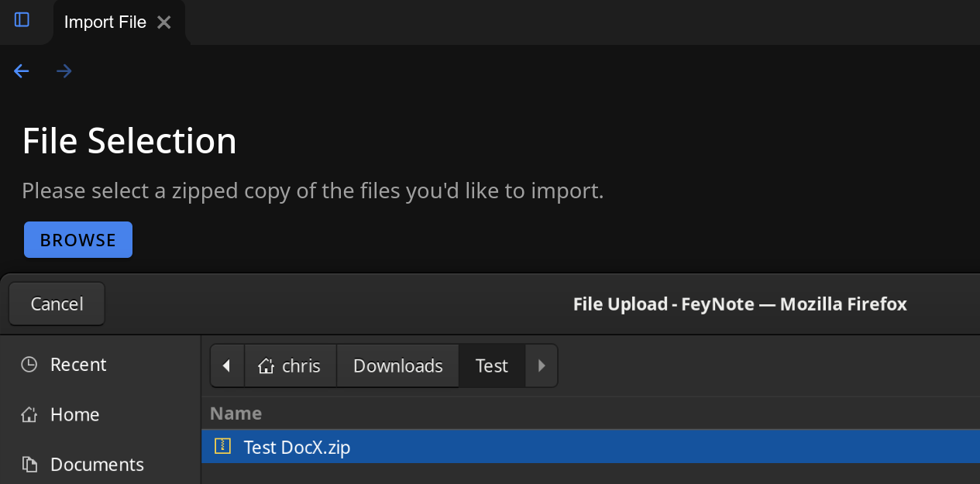Navigate to Downloads in the breadcrumb bar
Screen dimensions: 980x484
[397, 365]
